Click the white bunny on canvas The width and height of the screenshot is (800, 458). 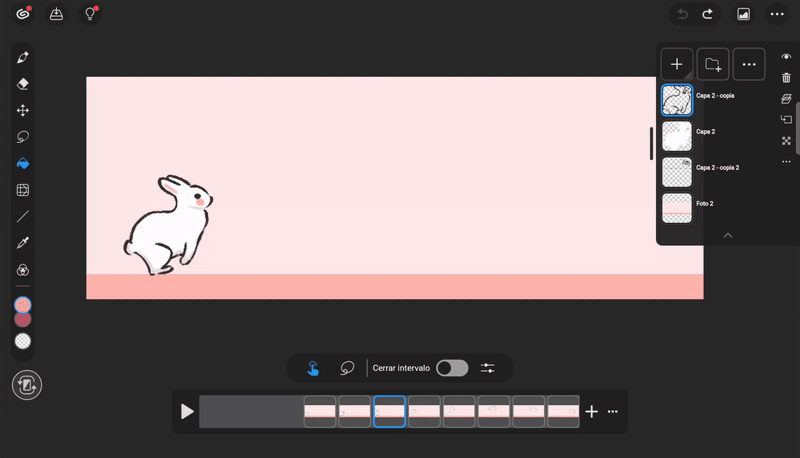pos(168,225)
